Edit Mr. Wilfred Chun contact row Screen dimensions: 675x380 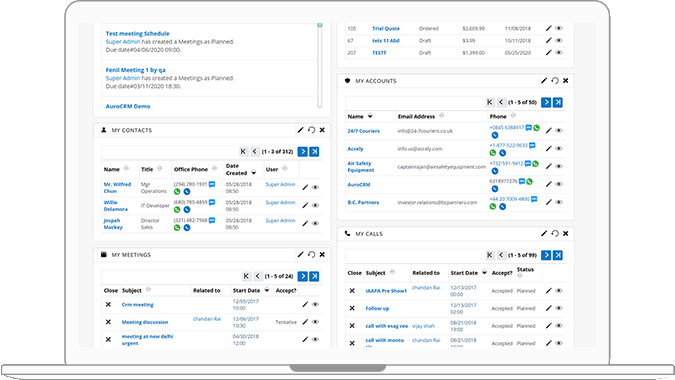[305, 187]
